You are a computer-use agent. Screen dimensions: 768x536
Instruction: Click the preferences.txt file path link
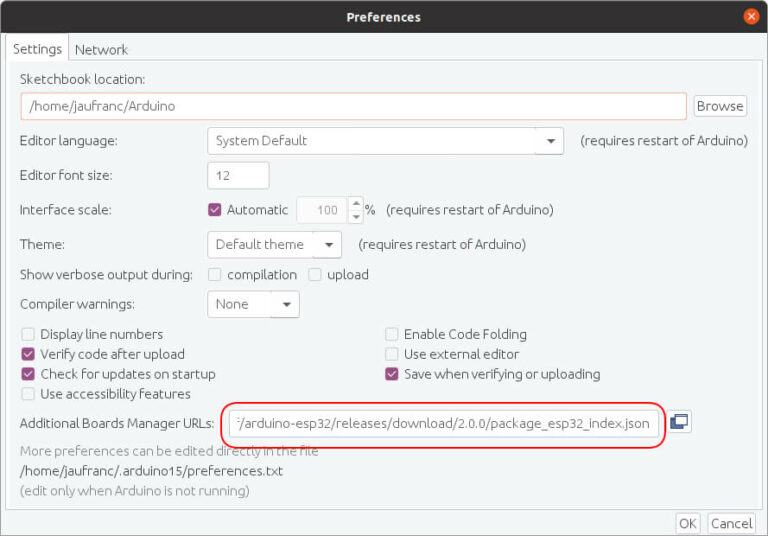click(151, 471)
